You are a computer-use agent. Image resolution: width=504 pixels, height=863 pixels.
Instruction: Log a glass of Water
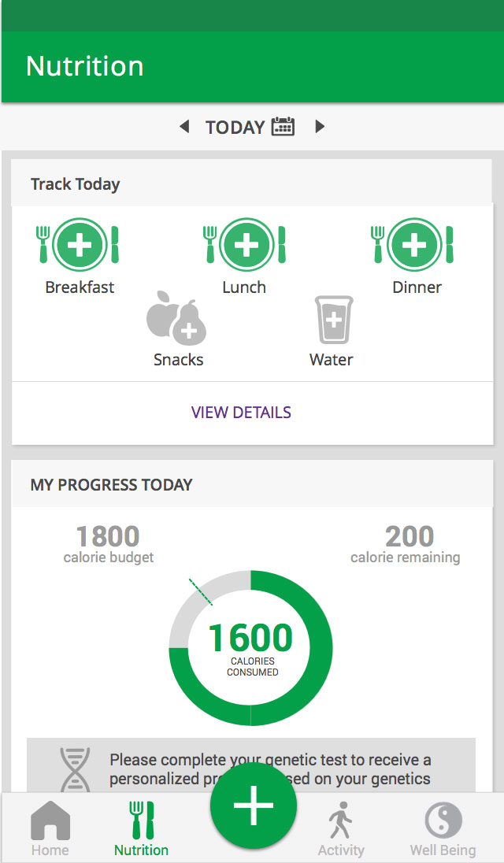coord(333,319)
